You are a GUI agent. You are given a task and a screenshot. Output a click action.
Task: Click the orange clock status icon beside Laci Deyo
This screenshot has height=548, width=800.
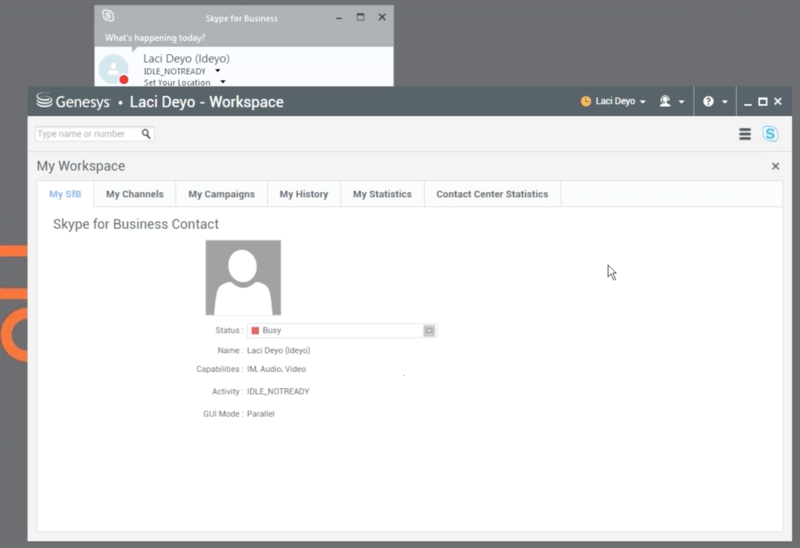(x=586, y=102)
